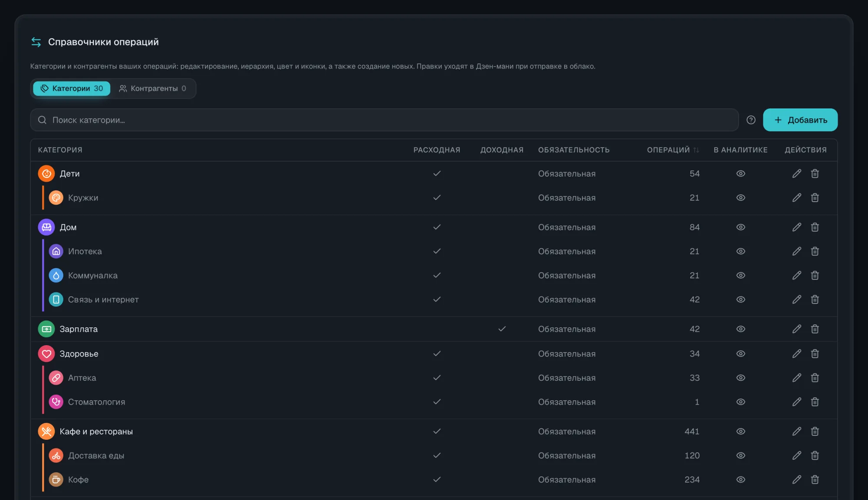
Task: Click the Доходная checkmark for Зарплата
Action: 502,329
